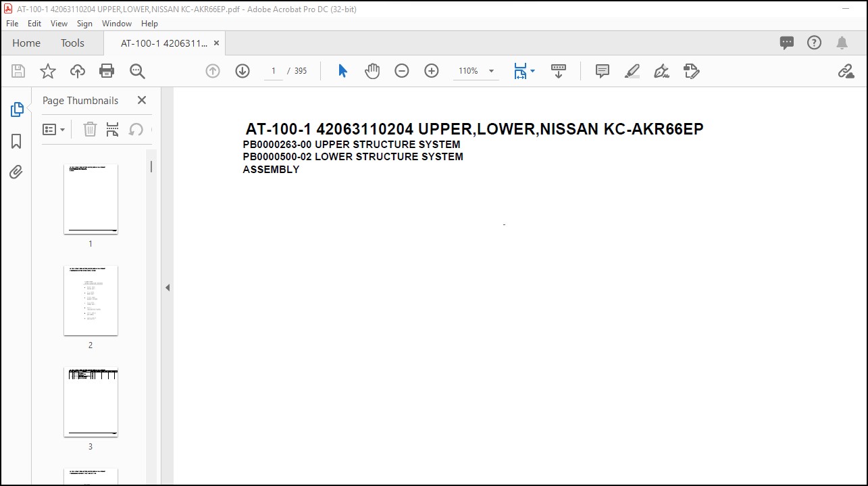Image resolution: width=868 pixels, height=486 pixels.
Task: Delete selected page trash icon
Action: pyautogui.click(x=90, y=129)
